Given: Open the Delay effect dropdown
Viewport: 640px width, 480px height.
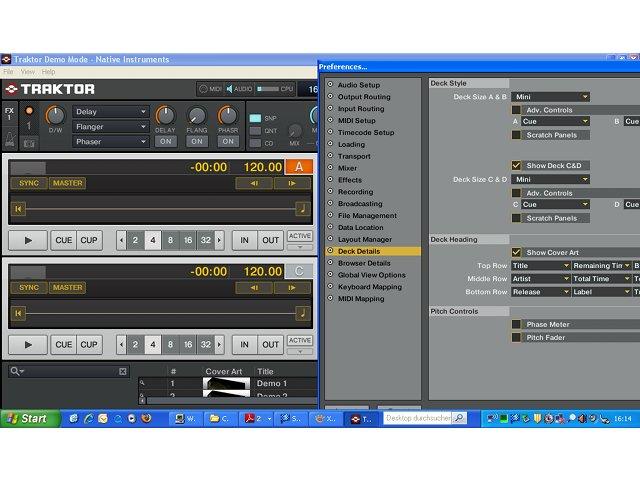Looking at the screenshot, I should 111,111.
